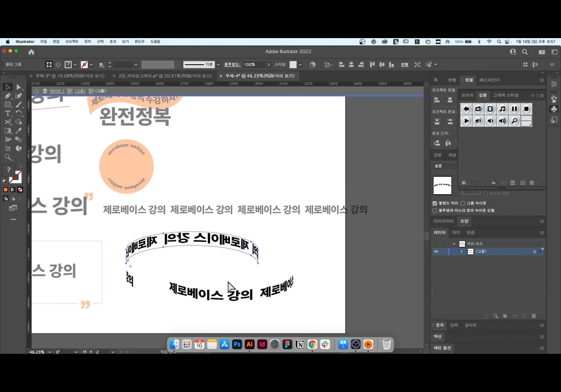Open the 브러쉬 panel tab
This screenshot has width=561, height=392.
point(467,95)
